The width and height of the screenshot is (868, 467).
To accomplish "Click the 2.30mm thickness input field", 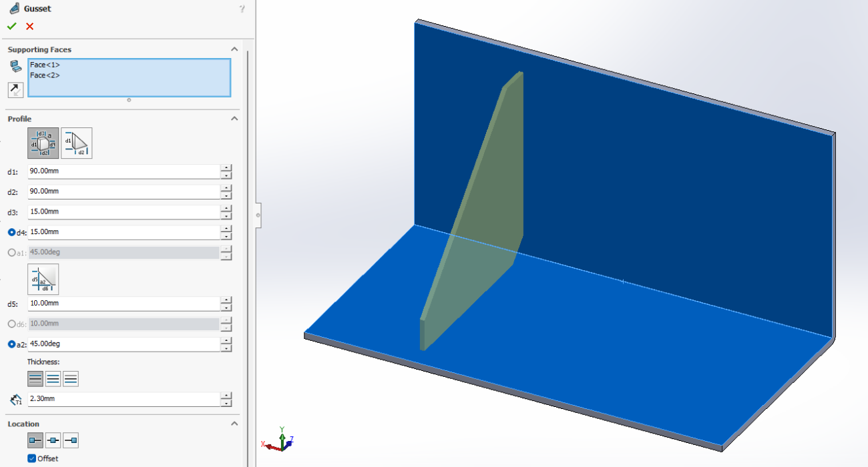I will [x=124, y=399].
